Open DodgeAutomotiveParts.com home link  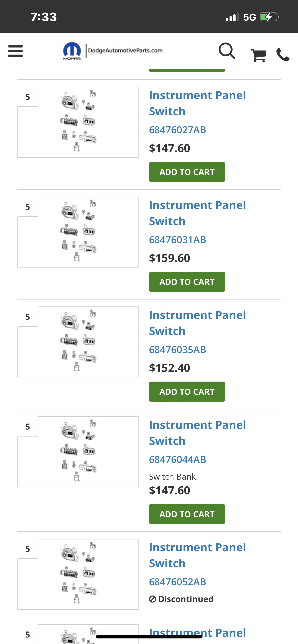pyautogui.click(x=125, y=51)
